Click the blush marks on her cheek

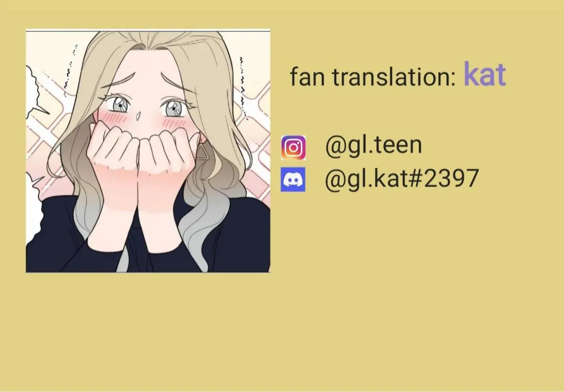[115, 117]
